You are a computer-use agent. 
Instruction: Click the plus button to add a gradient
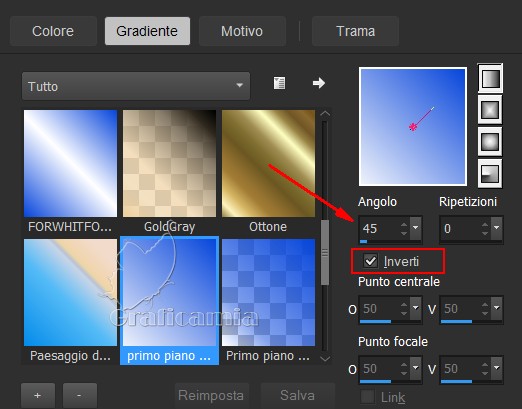coord(38,396)
